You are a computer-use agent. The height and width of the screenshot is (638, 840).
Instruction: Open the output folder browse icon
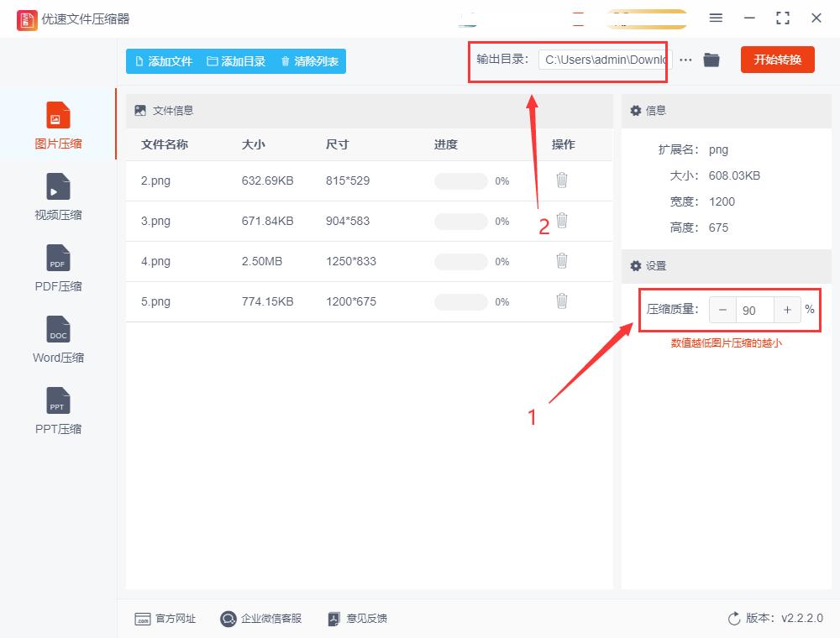[x=711, y=60]
